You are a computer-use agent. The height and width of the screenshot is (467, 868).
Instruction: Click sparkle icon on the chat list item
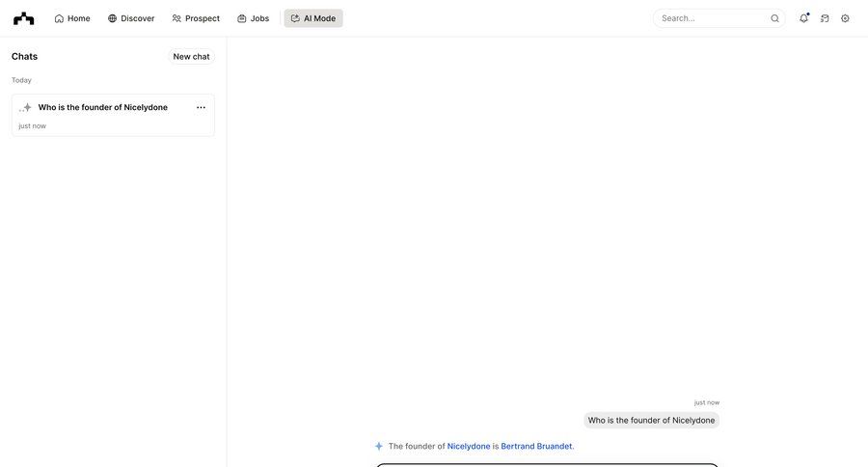pos(25,107)
